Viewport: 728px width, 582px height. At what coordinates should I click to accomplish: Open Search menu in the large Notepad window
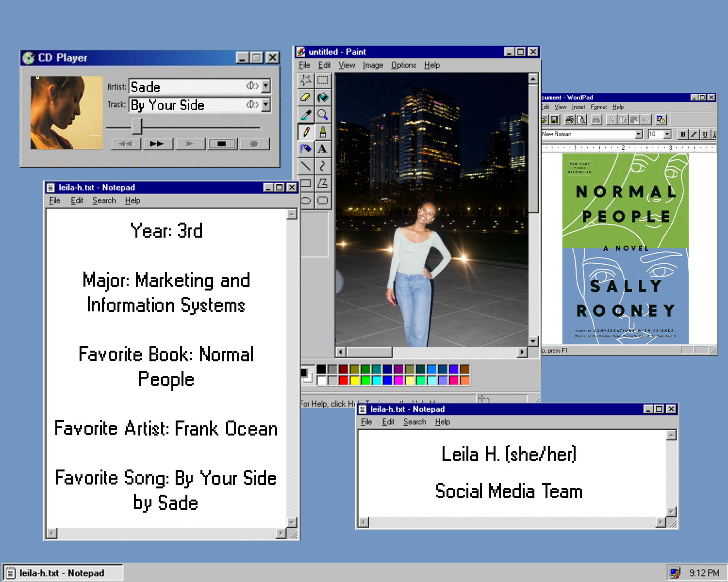pos(104,201)
